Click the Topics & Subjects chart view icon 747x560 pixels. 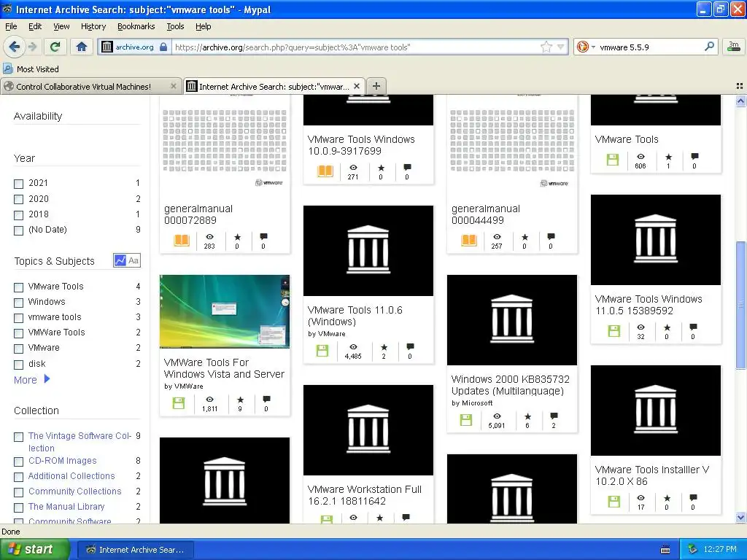(x=120, y=260)
